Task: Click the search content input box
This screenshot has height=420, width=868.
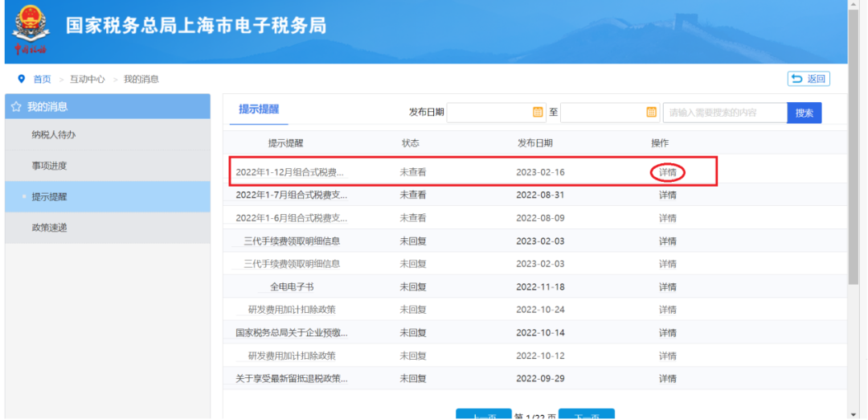Action: (x=725, y=113)
